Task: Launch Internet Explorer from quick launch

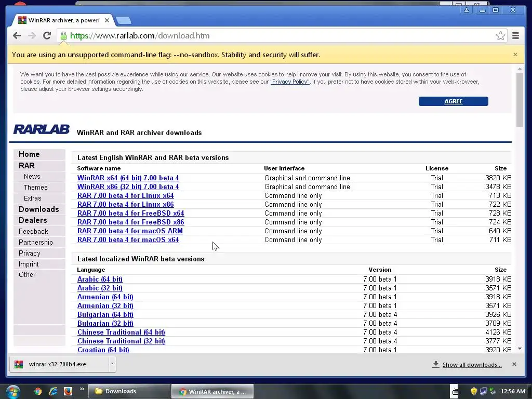Action: [x=53, y=392]
